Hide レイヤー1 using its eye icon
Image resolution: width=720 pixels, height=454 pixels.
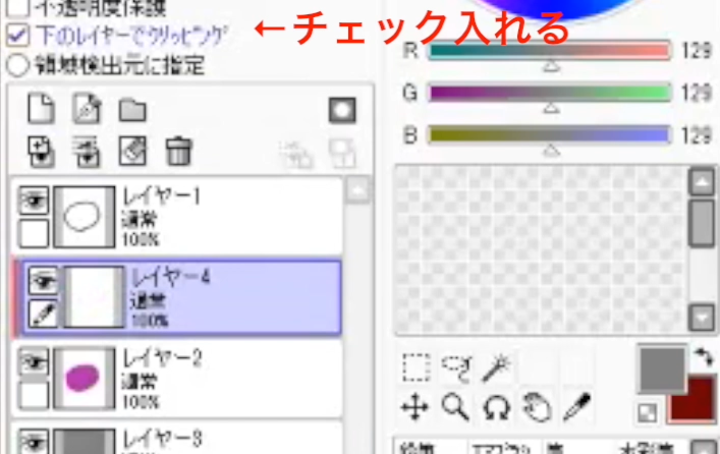pyautogui.click(x=34, y=201)
